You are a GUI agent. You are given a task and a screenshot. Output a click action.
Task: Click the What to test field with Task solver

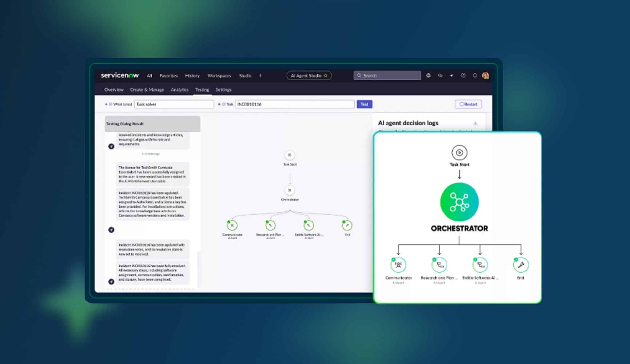[174, 104]
